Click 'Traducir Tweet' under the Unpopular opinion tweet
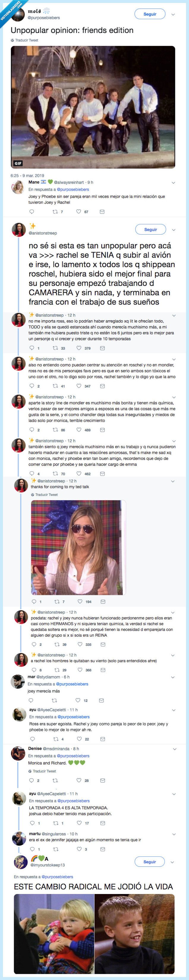Screen dimensions: 189x980 pyautogui.click(x=26, y=40)
